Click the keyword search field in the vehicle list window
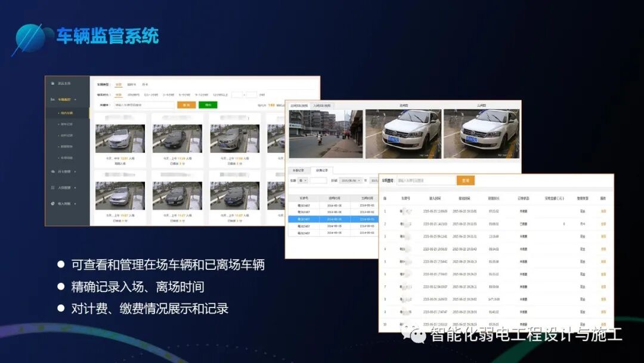644x363 pixels. coord(144,105)
